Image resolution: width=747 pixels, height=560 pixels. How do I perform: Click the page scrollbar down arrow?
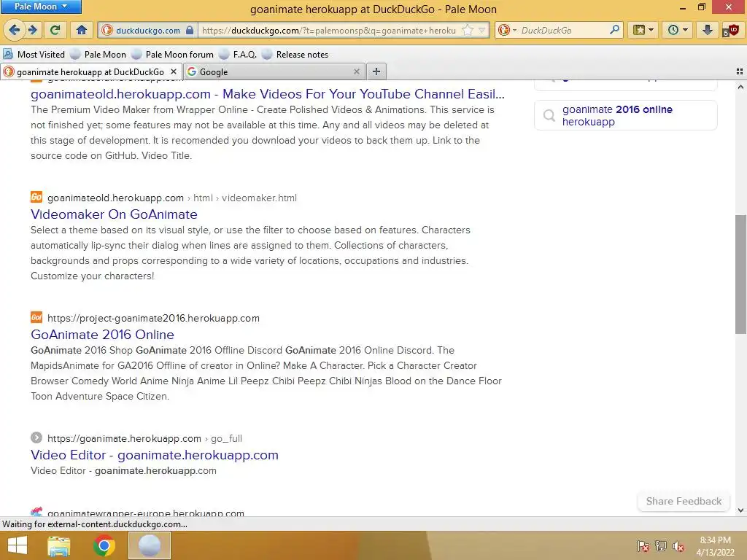[x=740, y=510]
